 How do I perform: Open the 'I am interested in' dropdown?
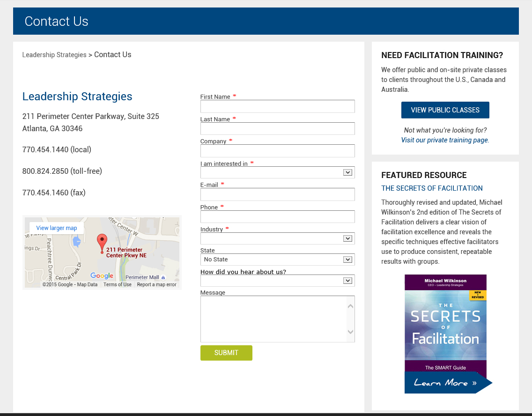point(347,172)
